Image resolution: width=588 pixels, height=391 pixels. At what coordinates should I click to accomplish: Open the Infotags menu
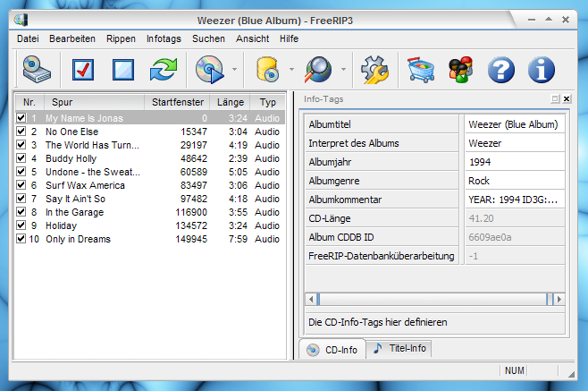164,38
